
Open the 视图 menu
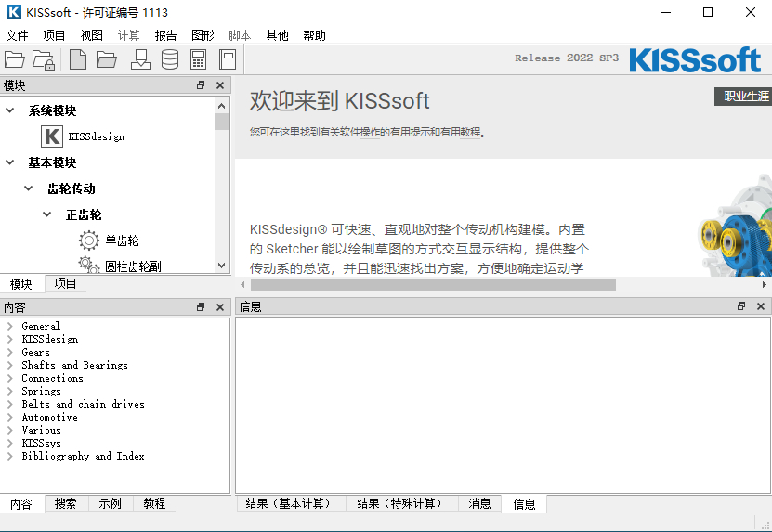click(92, 35)
